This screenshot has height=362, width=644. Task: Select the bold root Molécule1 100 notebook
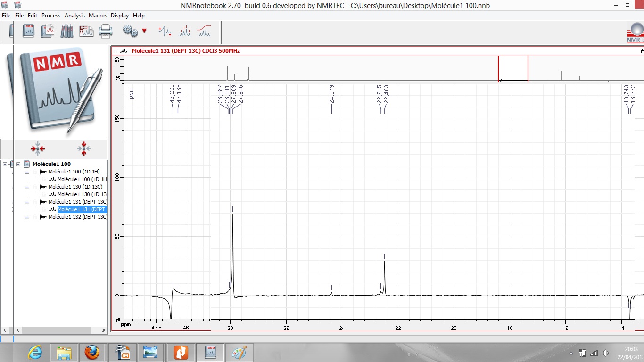[x=51, y=164]
